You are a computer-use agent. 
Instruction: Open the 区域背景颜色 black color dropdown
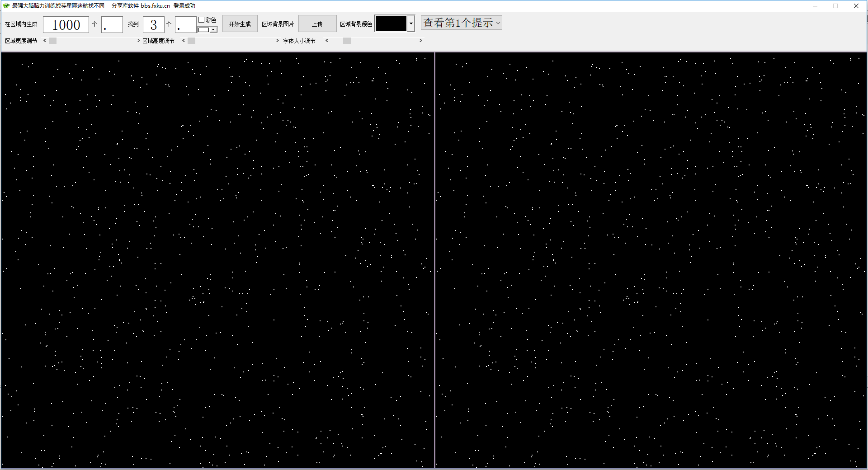[x=411, y=23]
